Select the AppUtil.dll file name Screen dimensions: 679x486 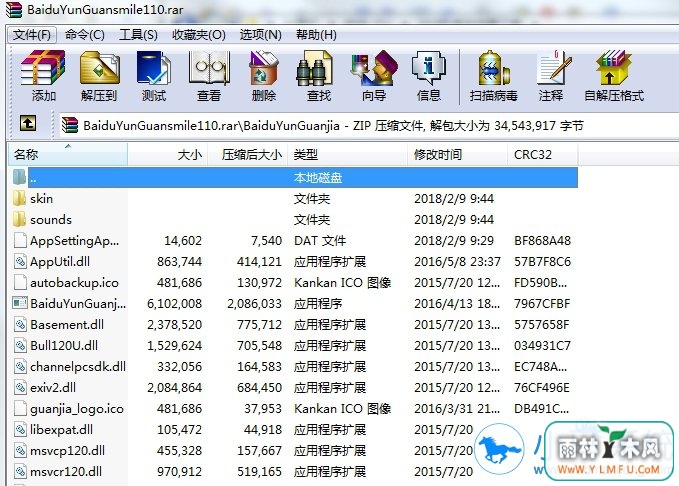click(60, 261)
